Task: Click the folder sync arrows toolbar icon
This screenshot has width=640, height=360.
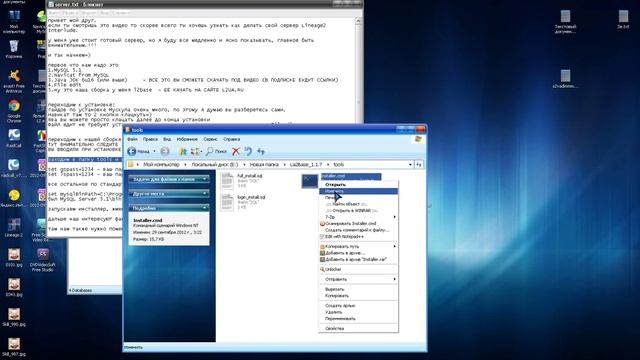Action: pyautogui.click(x=261, y=151)
